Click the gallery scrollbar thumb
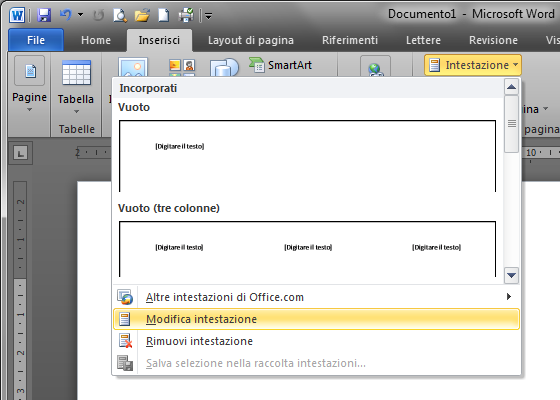Screen dimensions: 560x400 coord(511,124)
